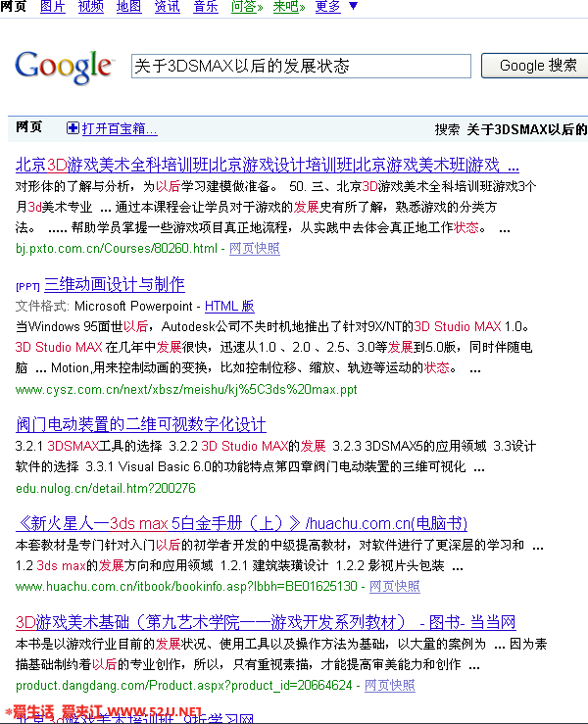Open the 图片 (Images) tab
The height and width of the screenshot is (724, 588).
tap(53, 7)
